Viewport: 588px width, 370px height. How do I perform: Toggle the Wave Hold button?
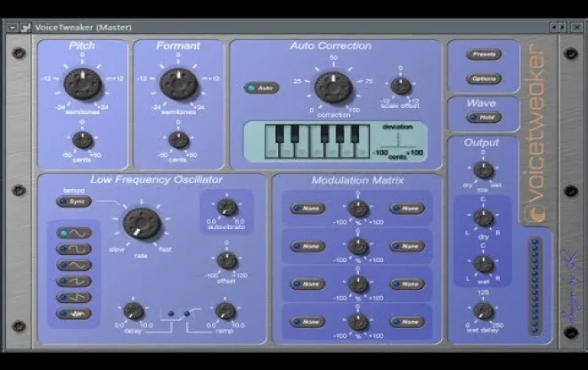coord(484,118)
